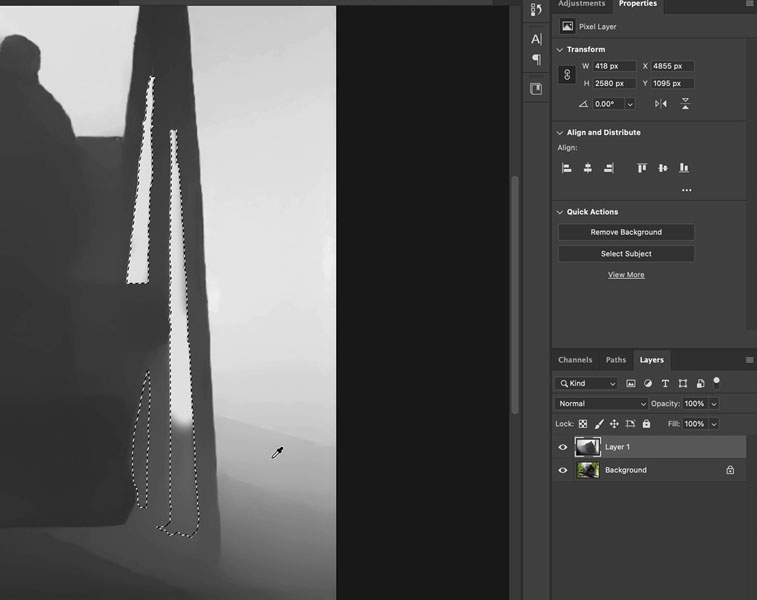
Task: Select the Background layer thumbnail
Action: coord(588,470)
